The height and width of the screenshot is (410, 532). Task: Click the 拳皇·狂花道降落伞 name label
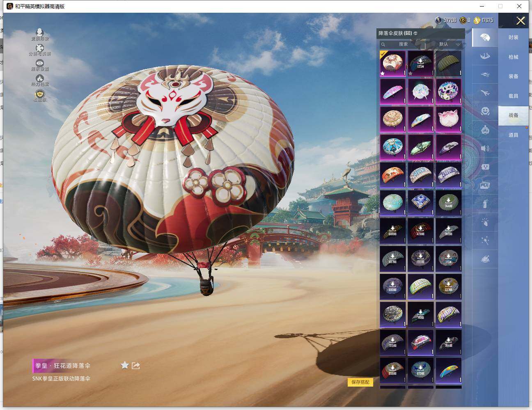click(63, 366)
